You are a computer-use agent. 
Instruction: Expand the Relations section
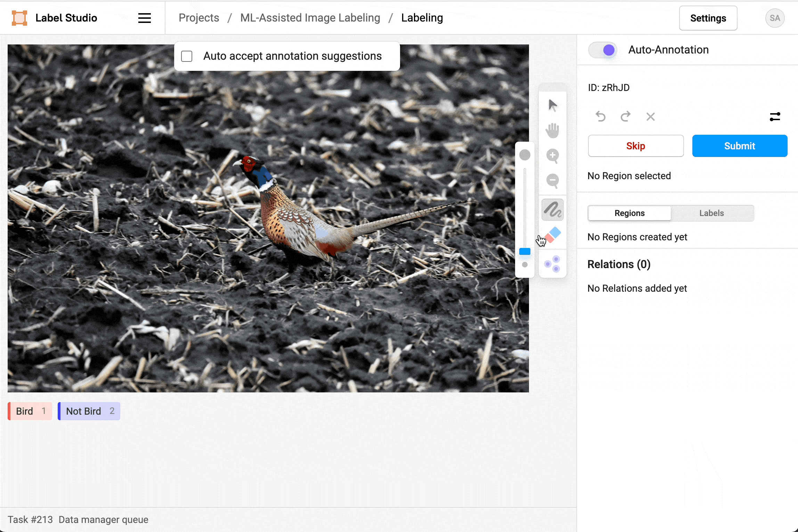pyautogui.click(x=619, y=264)
